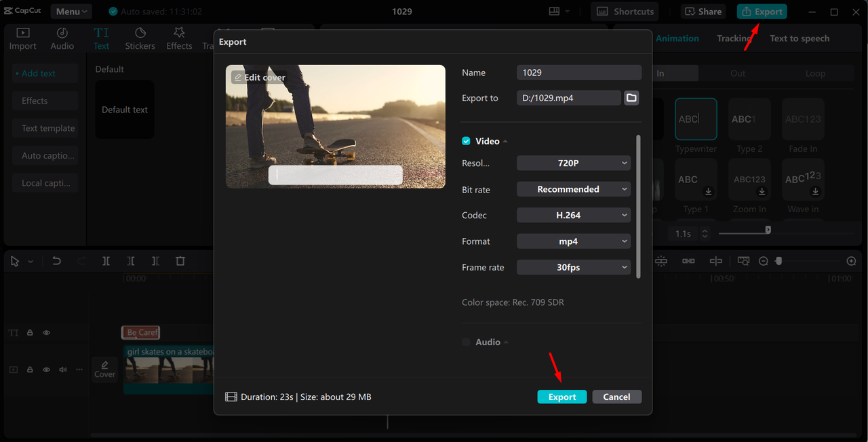Click the Edit cover pencil on the preview
The image size is (868, 442).
click(238, 77)
